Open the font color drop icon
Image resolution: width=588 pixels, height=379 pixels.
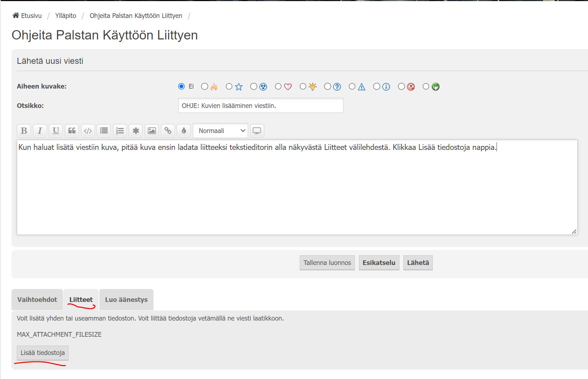[x=184, y=131]
